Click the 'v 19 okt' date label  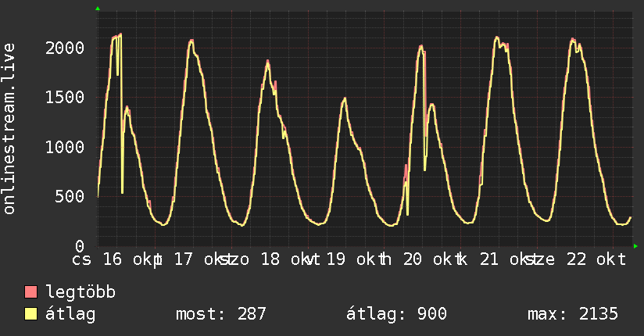click(x=344, y=259)
